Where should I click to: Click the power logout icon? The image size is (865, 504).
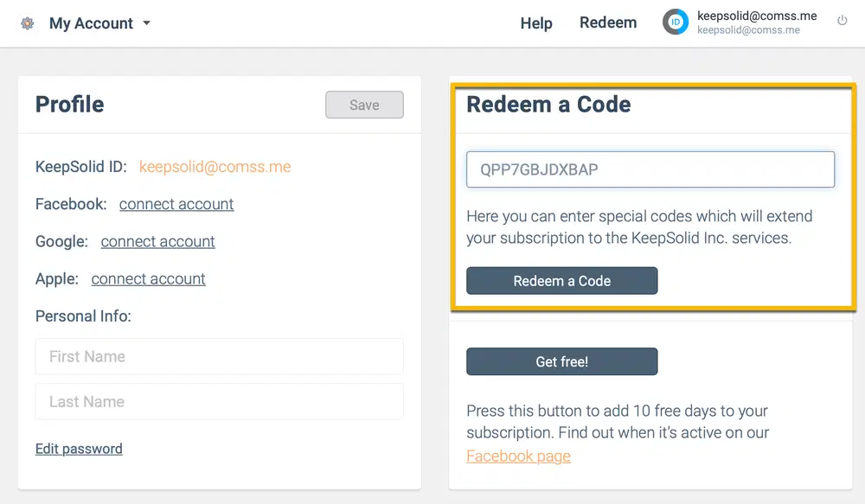[842, 21]
